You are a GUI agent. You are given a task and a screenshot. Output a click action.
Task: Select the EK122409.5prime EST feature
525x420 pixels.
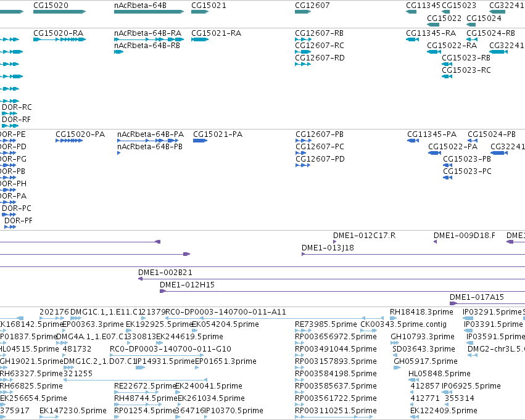coord(415,417)
